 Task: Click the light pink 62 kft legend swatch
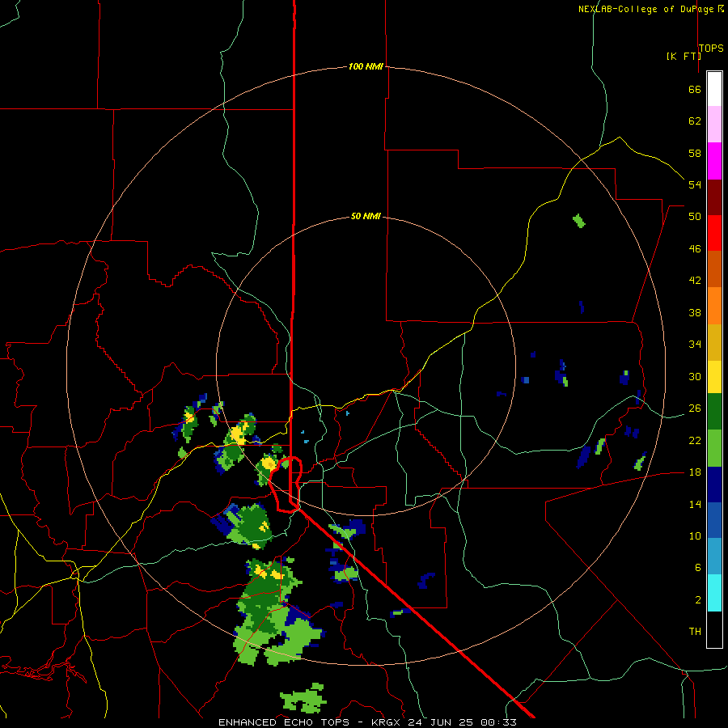pos(714,125)
